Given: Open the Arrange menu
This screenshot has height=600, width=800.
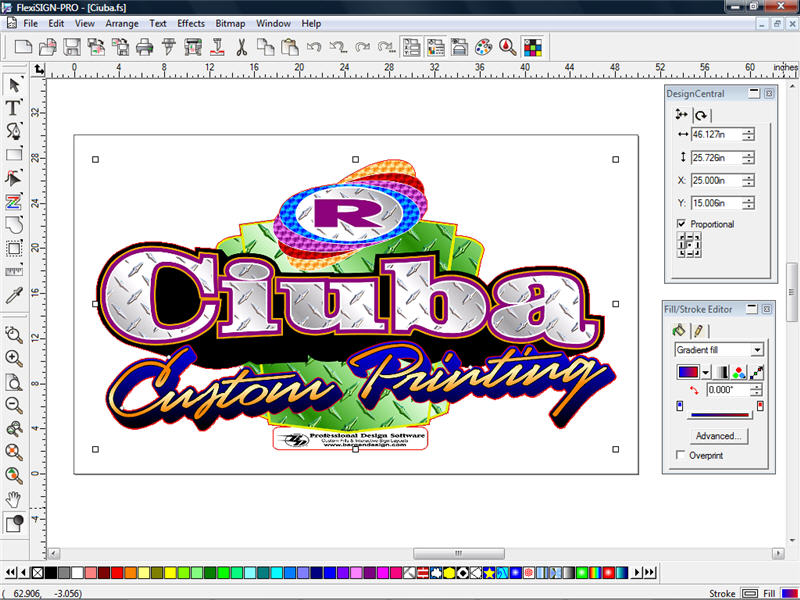Looking at the screenshot, I should tap(122, 23).
